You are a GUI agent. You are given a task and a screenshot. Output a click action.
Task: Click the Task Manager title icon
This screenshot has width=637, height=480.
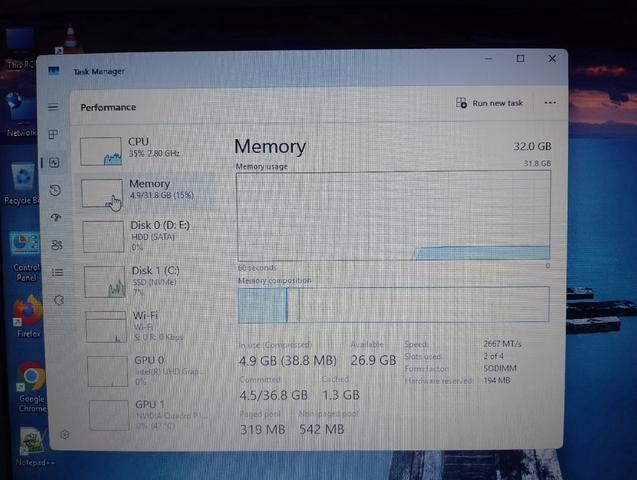tap(54, 71)
